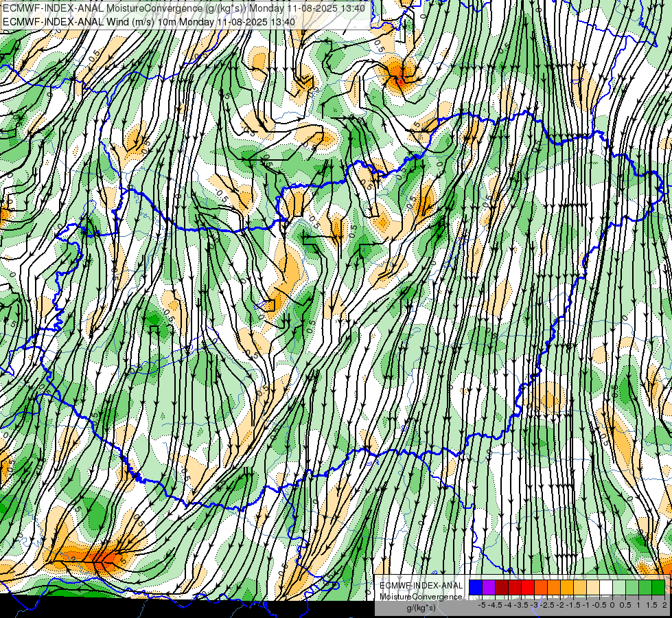The height and width of the screenshot is (618, 672).
Task: Select the orange swatch between -2.5 and -2
Action: (554, 588)
